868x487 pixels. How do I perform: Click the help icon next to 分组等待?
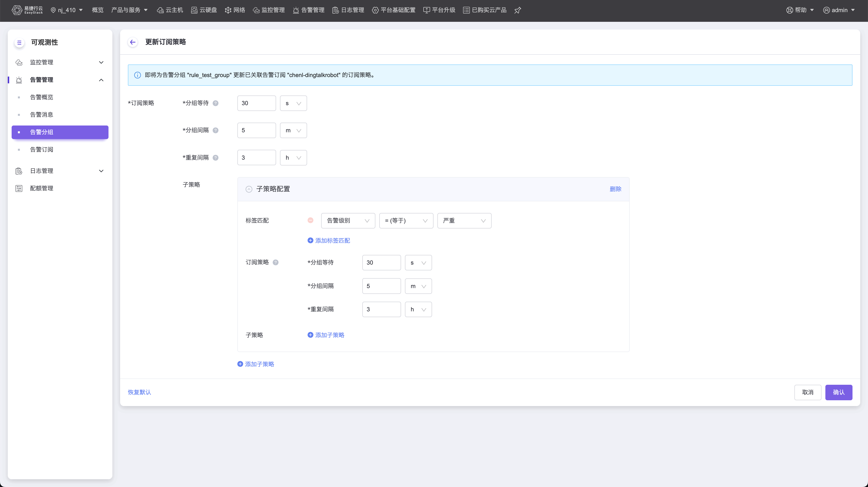(216, 103)
